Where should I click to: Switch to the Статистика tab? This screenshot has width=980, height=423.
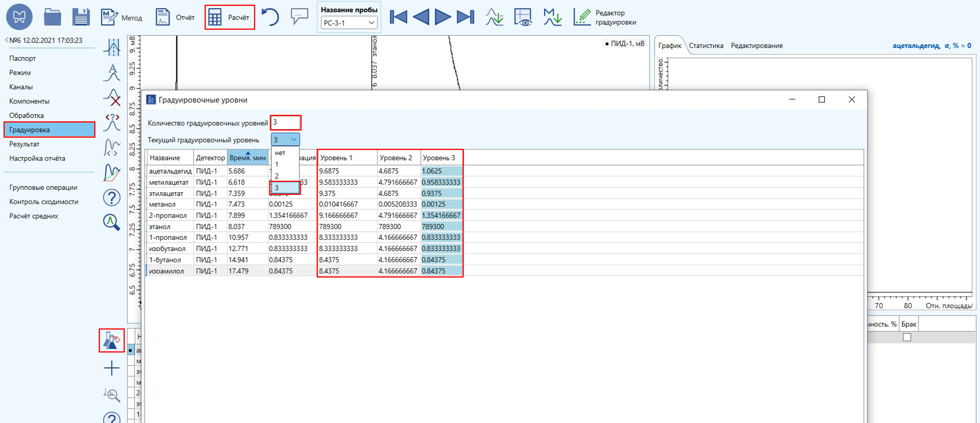point(706,46)
